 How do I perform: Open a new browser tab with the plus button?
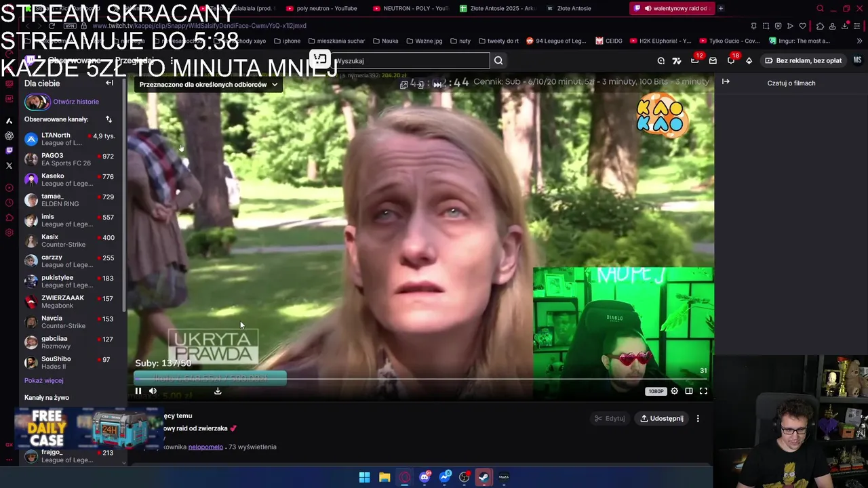pyautogui.click(x=720, y=8)
